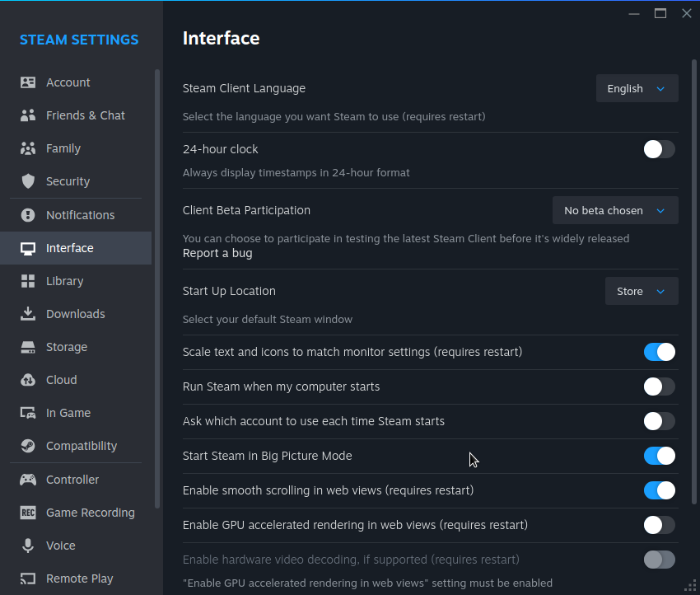Open Downloads settings page
Viewport: 700px width, 595px height.
pyautogui.click(x=76, y=314)
